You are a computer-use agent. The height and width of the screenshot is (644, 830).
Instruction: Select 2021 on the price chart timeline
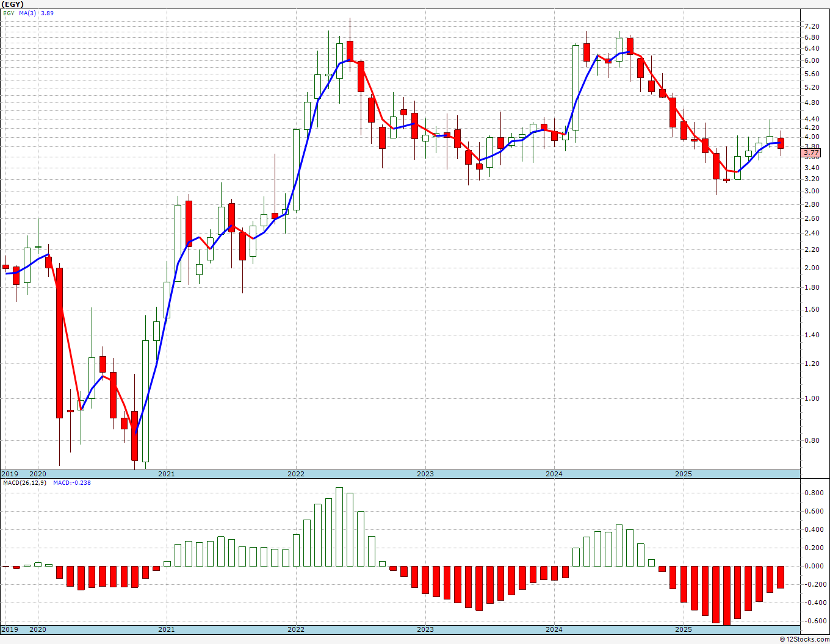[167, 474]
